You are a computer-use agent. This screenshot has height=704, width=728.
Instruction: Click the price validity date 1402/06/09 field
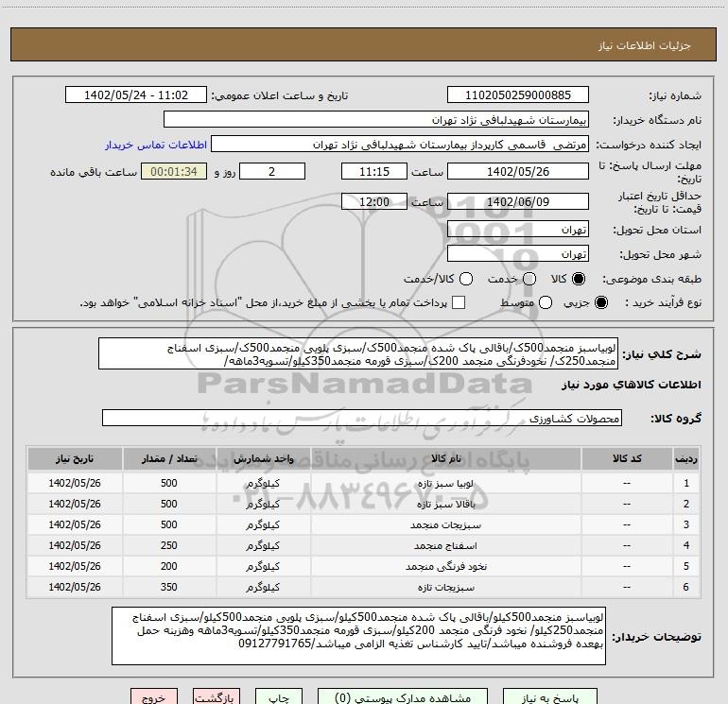point(517,202)
